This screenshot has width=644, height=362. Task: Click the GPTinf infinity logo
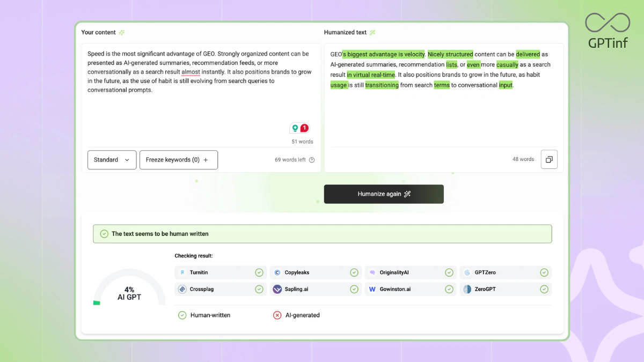[607, 23]
